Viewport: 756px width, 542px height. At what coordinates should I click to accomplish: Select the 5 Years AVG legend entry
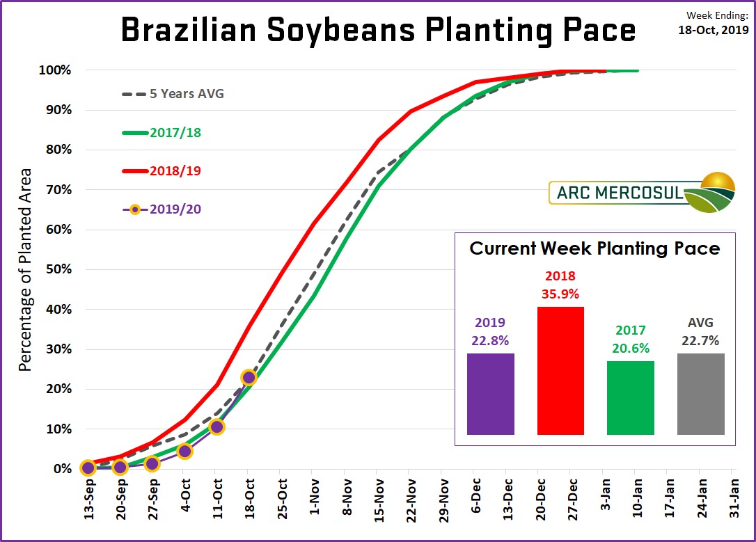pos(173,93)
